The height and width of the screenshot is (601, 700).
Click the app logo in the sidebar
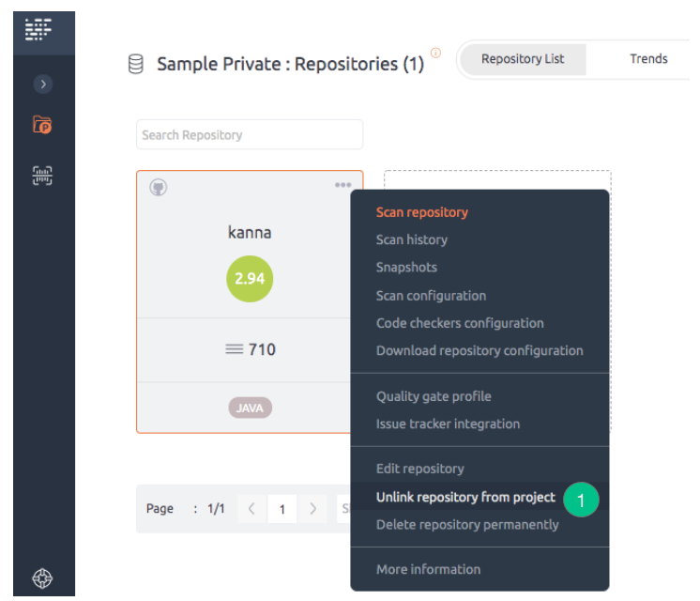tap(38, 29)
